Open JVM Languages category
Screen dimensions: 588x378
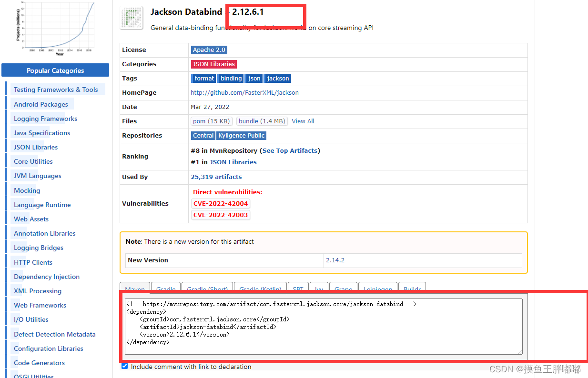38,176
